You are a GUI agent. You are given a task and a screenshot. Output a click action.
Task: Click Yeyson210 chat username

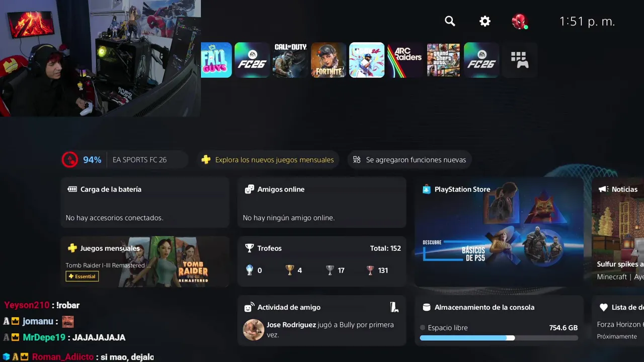(27, 305)
